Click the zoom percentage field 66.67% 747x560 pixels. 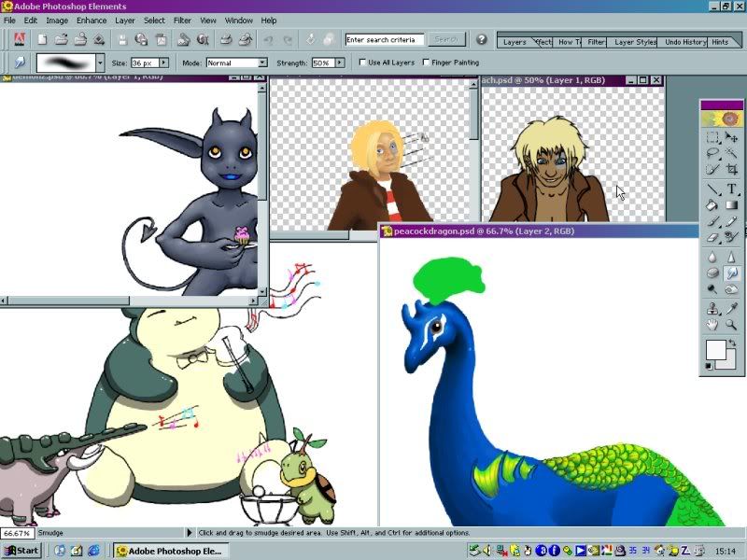pyautogui.click(x=17, y=533)
